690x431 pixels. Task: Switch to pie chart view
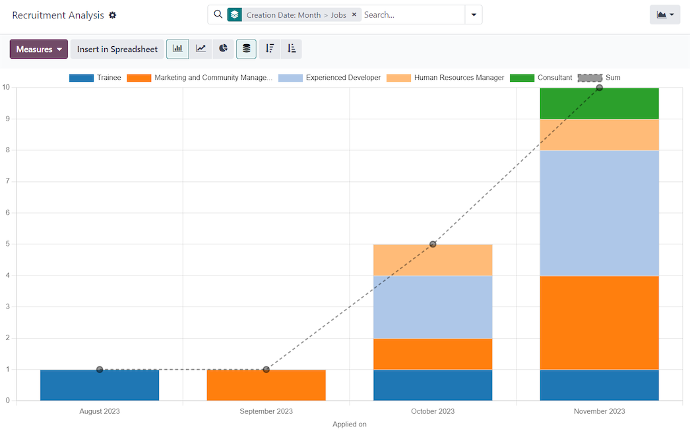point(223,48)
